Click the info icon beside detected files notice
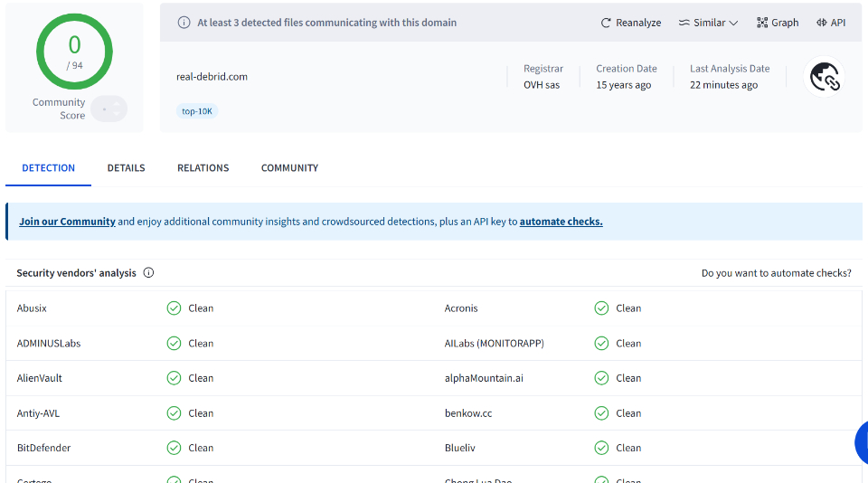Screen dimensions: 868x483 tap(184, 23)
